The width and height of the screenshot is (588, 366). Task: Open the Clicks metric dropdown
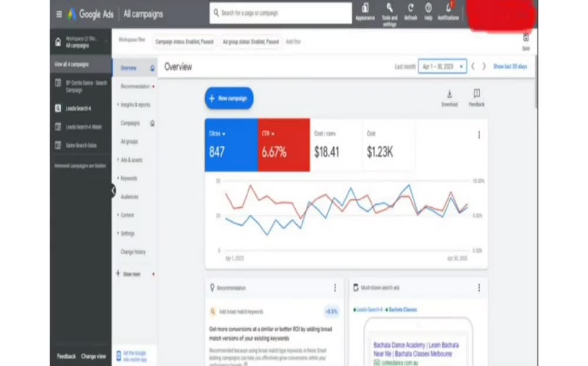click(217, 134)
